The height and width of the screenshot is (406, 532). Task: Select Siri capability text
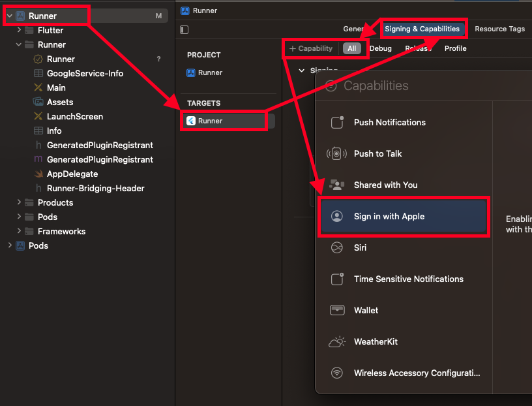(x=360, y=247)
